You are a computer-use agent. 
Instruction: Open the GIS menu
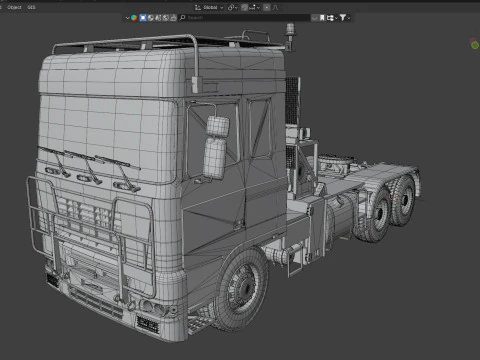pyautogui.click(x=31, y=7)
